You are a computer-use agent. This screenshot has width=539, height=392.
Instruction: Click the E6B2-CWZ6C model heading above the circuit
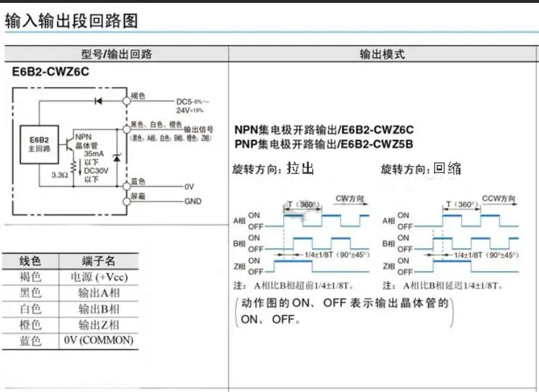pyautogui.click(x=51, y=72)
